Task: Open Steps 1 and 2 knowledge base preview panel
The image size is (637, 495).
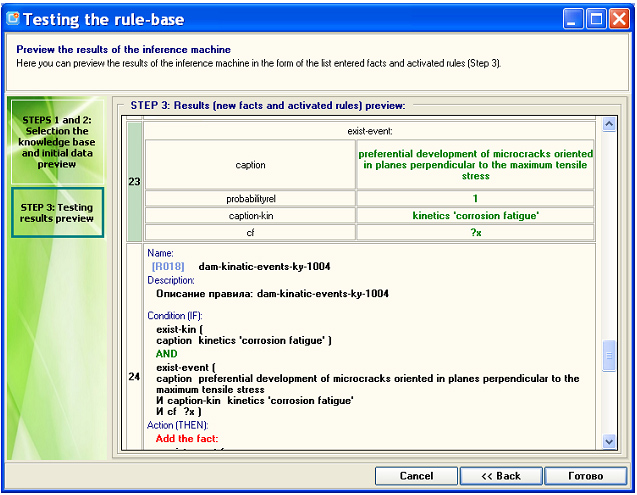Action: [57, 142]
